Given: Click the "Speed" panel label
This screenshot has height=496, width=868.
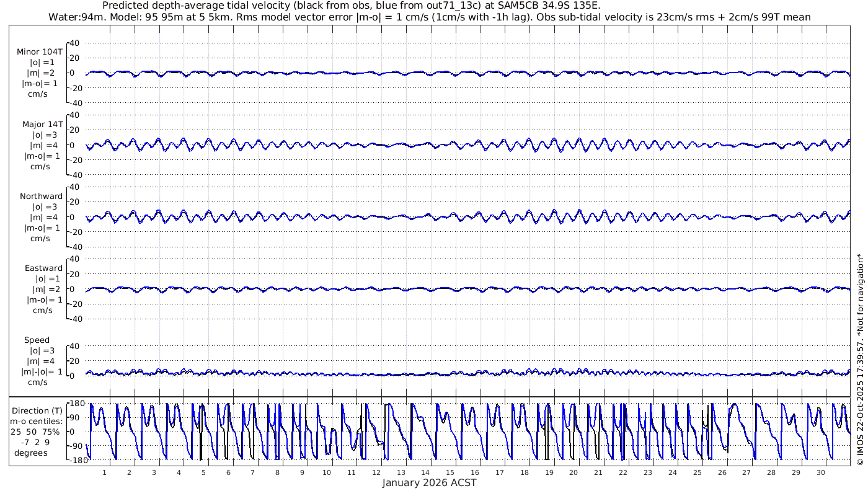Looking at the screenshot, I should click(37, 340).
